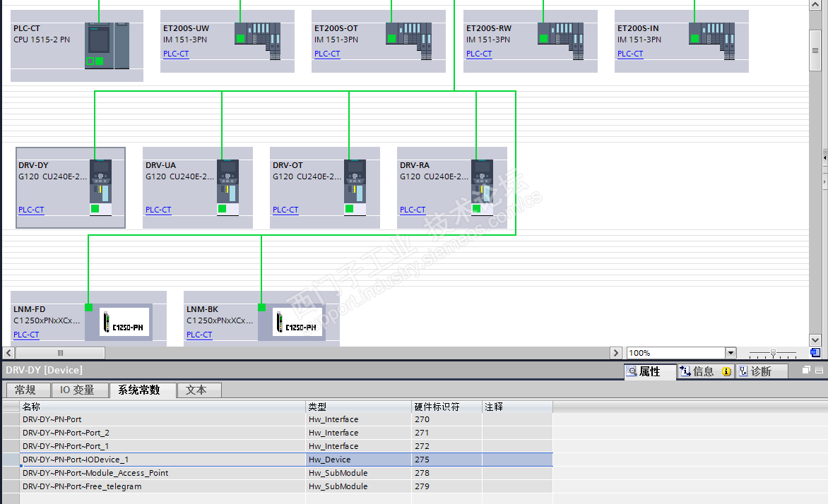Follow the PLC-CT link under DRV-UA
The width and height of the screenshot is (828, 504).
[x=158, y=210]
